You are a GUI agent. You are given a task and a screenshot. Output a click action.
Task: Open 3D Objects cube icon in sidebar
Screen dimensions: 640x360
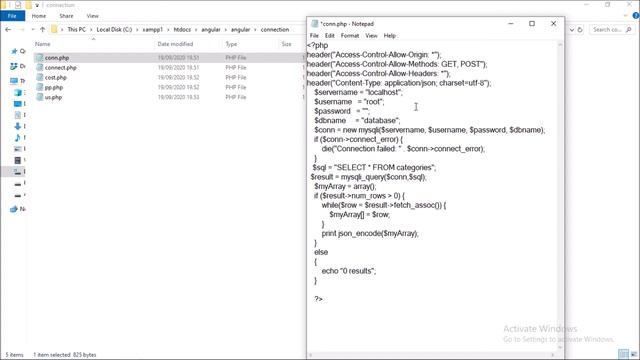(x=18, y=93)
